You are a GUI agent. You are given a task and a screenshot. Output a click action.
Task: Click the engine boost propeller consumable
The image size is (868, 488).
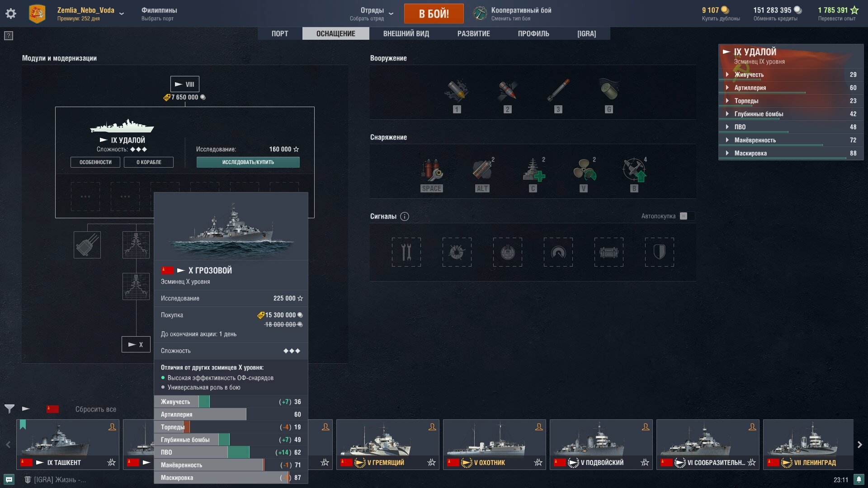click(584, 170)
